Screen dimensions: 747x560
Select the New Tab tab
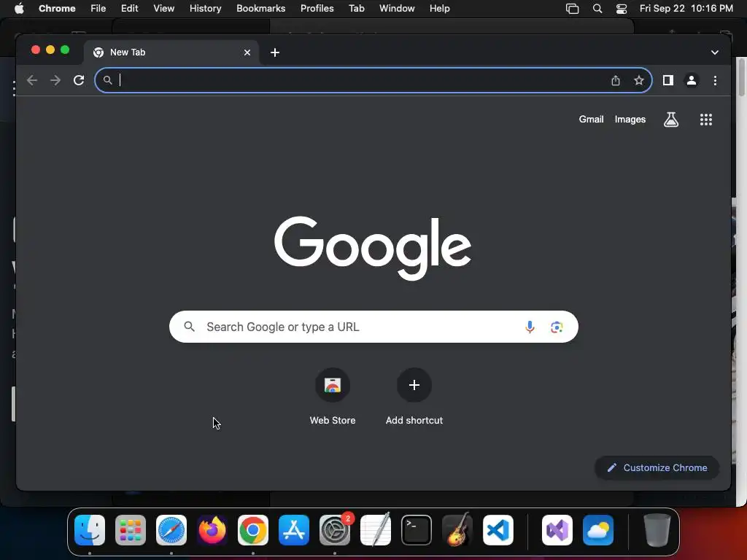[x=171, y=52]
